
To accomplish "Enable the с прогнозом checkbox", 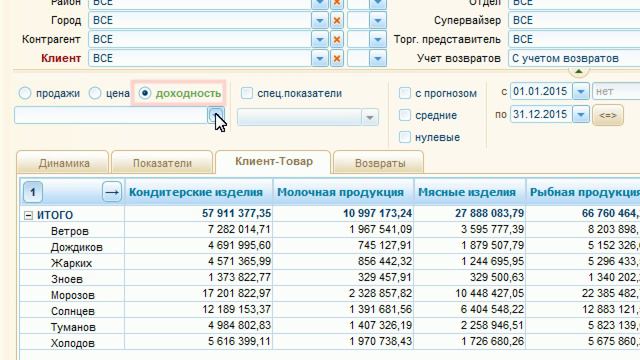I will pos(404,93).
